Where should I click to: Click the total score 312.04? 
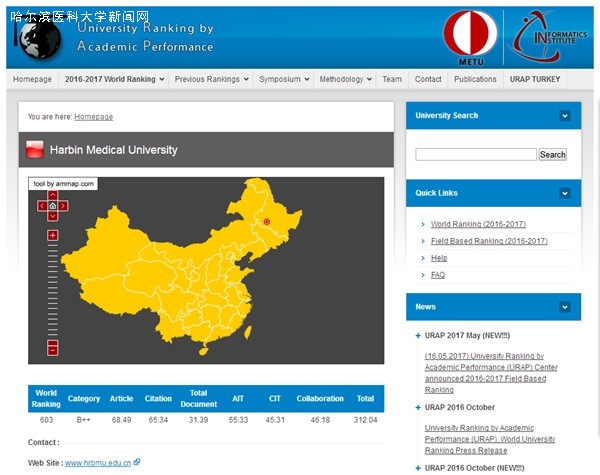tap(365, 420)
